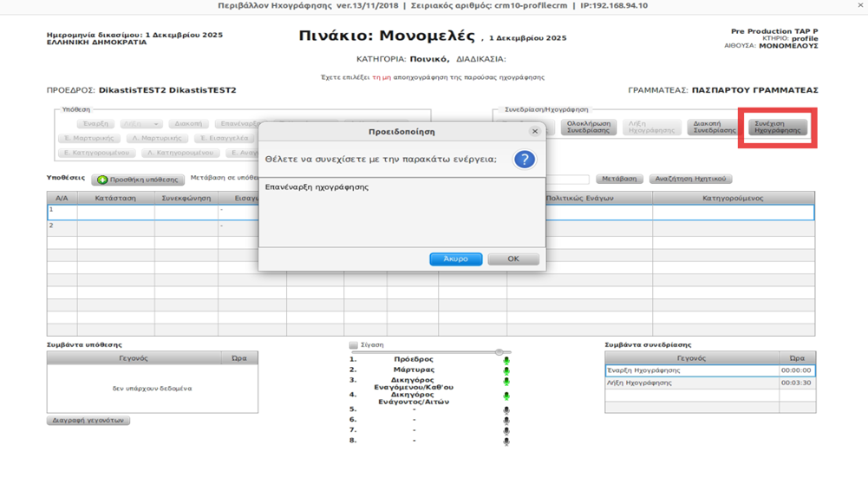Toggle the channel 4 lawyer microphone icon
This screenshot has height=504, width=868.
(506, 396)
